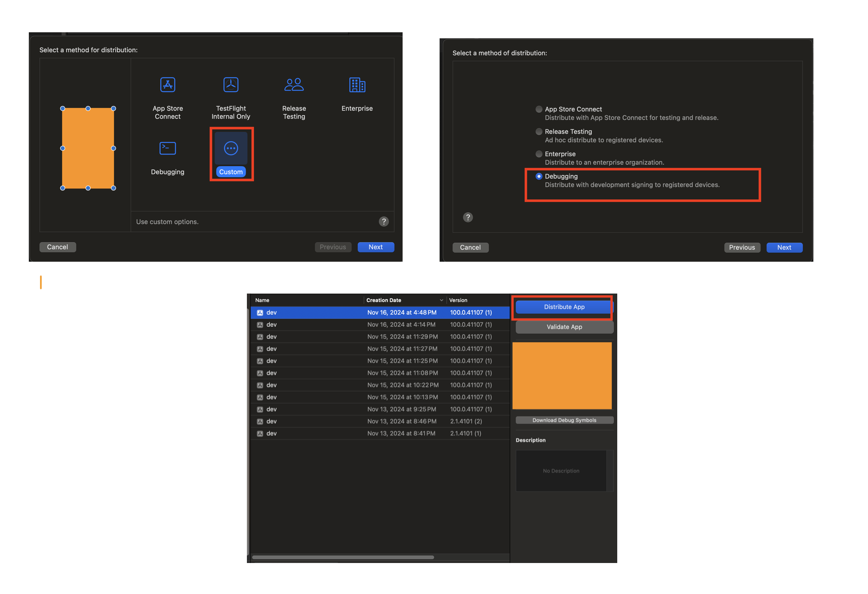Viewport: 868px width, 594px height.
Task: Click the Name column header
Action: click(262, 300)
